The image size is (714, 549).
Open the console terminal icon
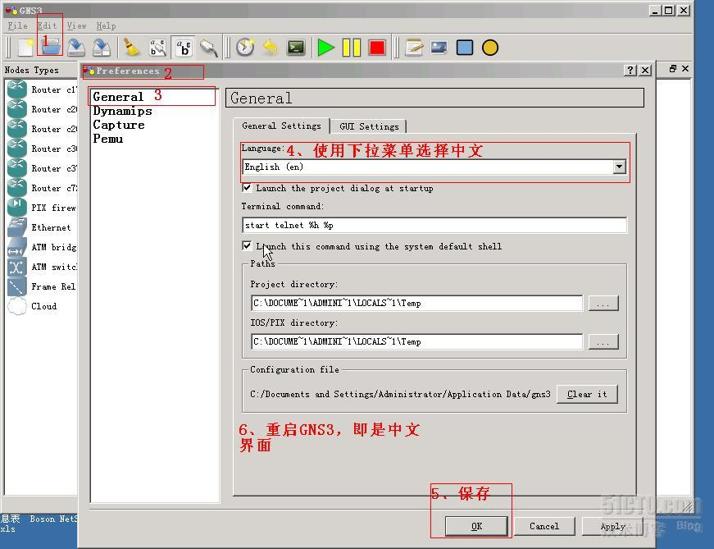(296, 47)
